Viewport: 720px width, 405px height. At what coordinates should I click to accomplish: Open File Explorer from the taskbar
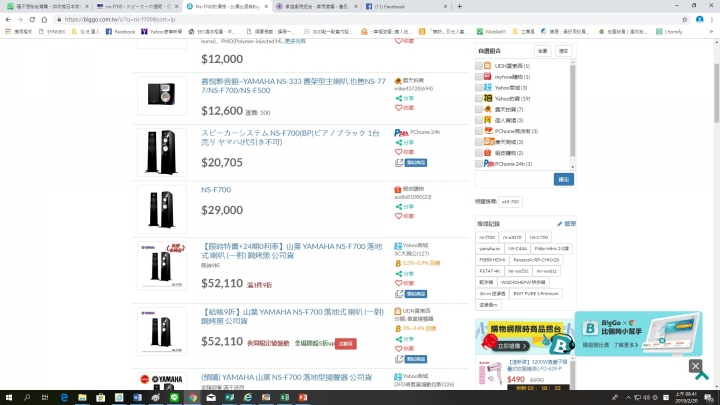82,398
